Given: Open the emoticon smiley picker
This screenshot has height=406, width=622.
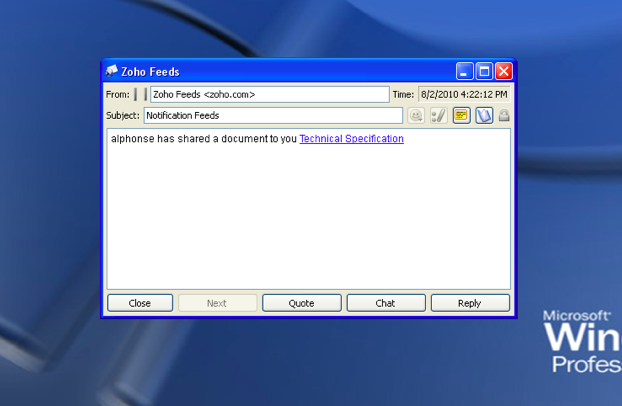Looking at the screenshot, I should point(416,116).
